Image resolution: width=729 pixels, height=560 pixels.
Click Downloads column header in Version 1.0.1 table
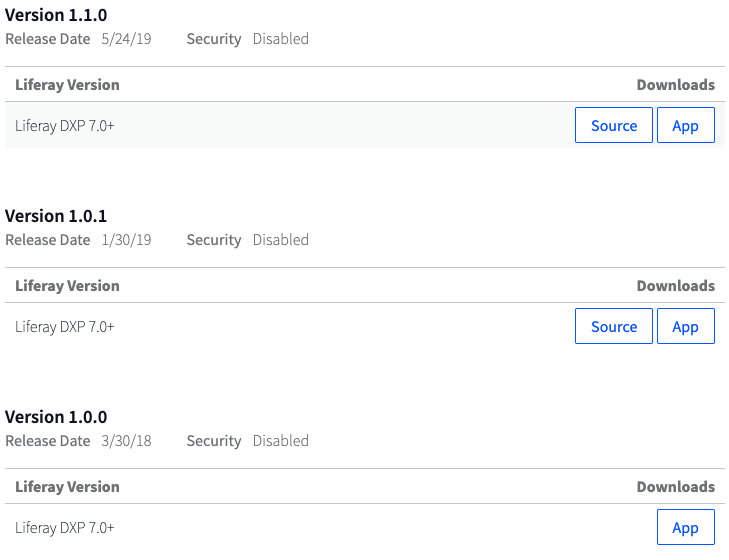pos(676,286)
